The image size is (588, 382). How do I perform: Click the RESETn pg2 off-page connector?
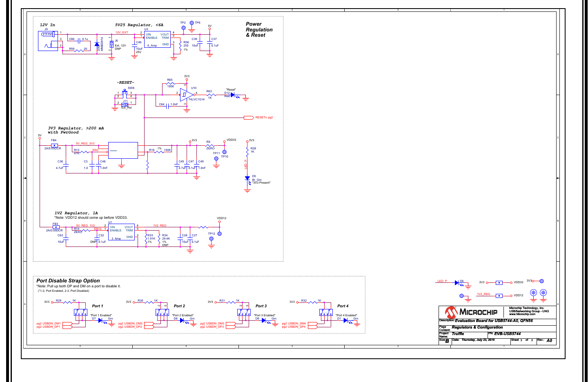249,118
